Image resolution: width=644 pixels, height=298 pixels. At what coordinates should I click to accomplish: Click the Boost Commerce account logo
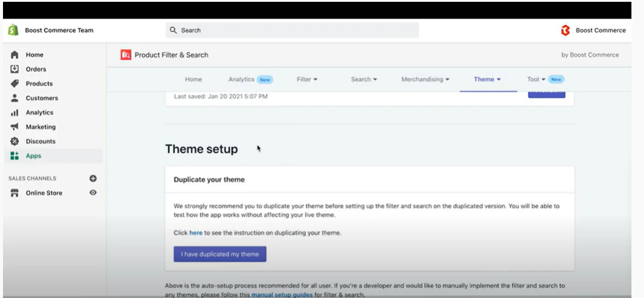pos(566,31)
